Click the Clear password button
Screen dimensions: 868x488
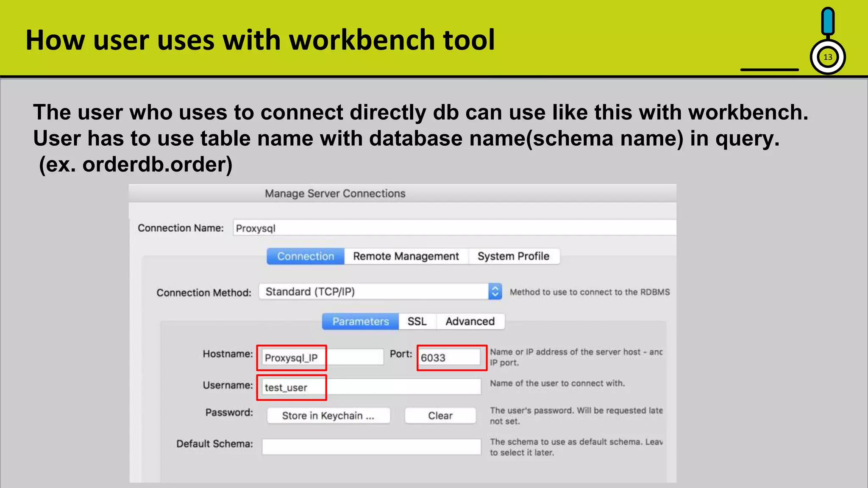click(x=440, y=416)
